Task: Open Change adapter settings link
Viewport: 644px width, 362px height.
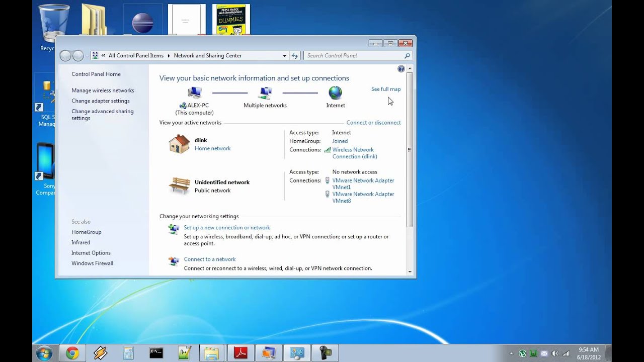Action: [x=101, y=101]
